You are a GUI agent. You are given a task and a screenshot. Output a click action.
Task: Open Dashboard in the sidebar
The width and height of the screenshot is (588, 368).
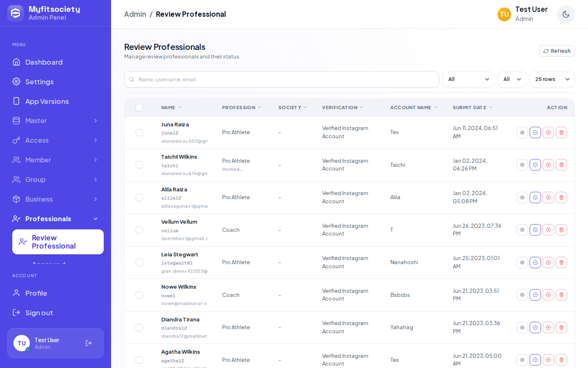tap(56, 62)
